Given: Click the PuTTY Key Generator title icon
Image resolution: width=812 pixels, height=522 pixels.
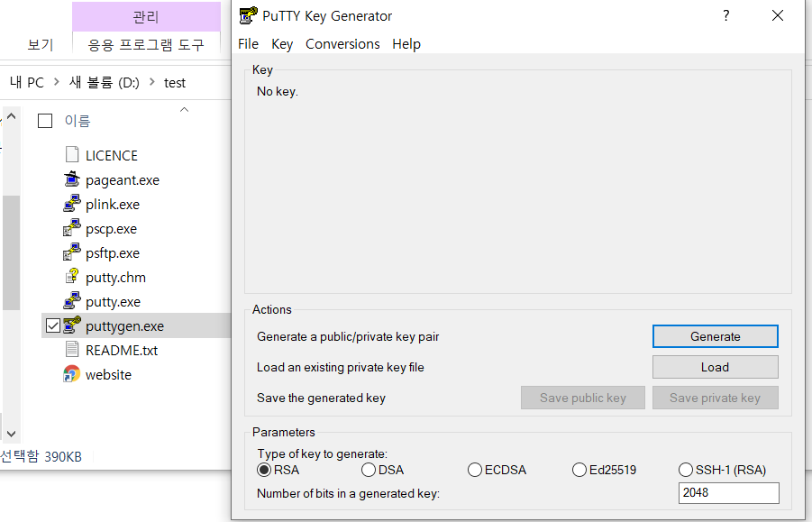Looking at the screenshot, I should [248, 15].
